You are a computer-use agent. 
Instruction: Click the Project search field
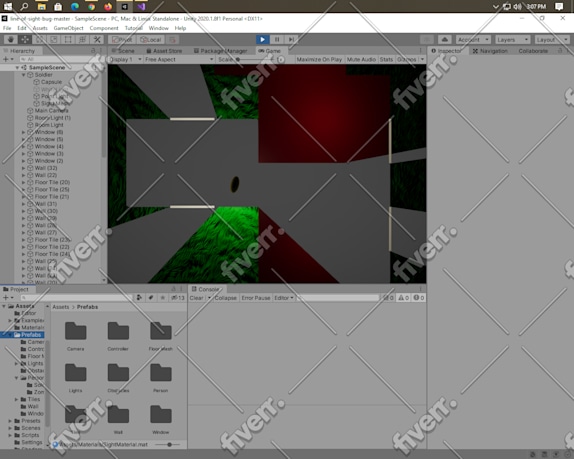[76, 298]
